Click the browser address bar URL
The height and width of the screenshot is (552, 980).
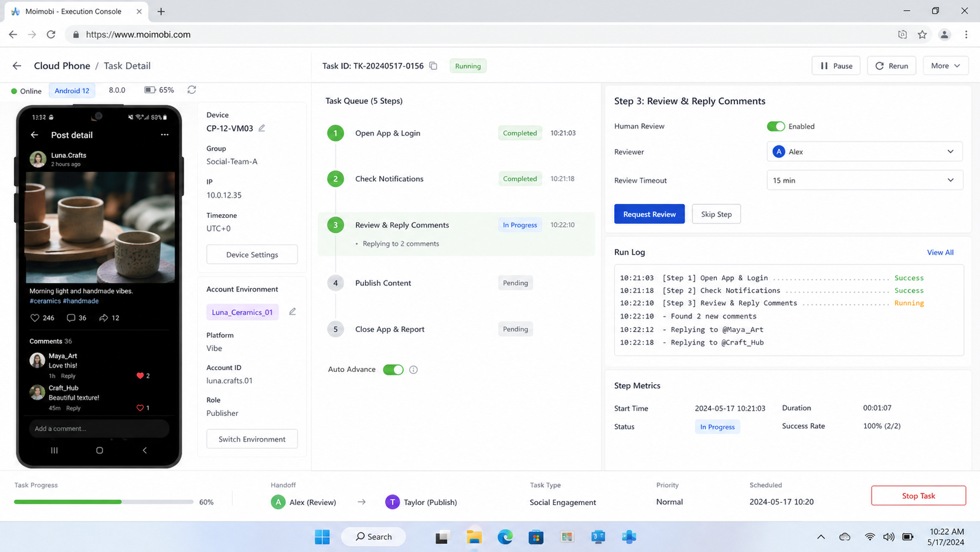[x=138, y=35]
